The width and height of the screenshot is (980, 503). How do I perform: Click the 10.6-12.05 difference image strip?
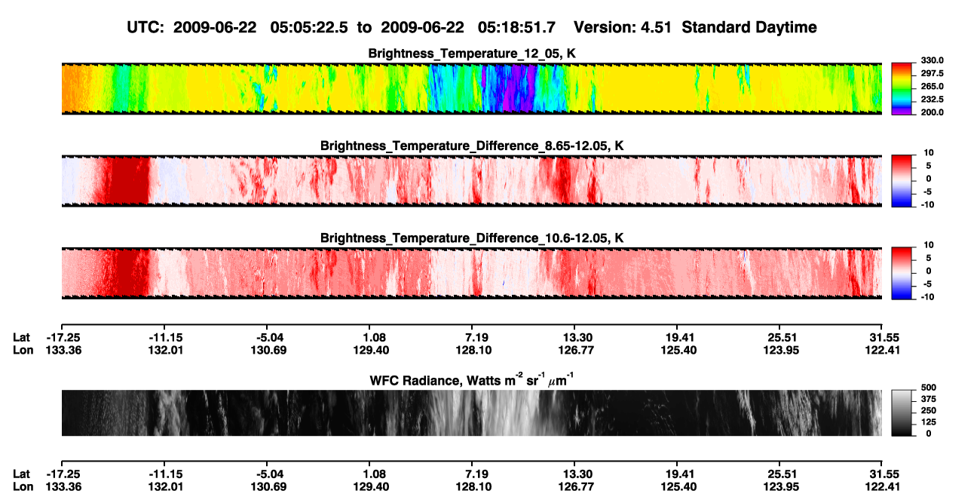point(471,274)
